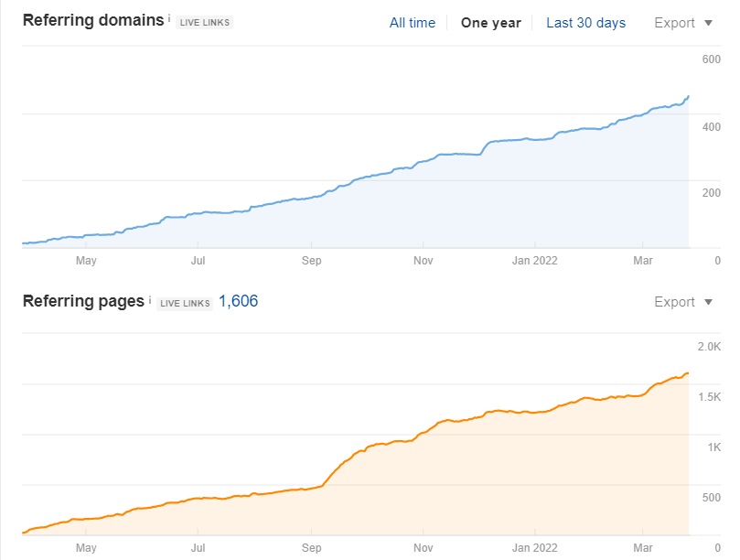
Task: Open the 1,606 referring pages link
Action: [x=238, y=301]
